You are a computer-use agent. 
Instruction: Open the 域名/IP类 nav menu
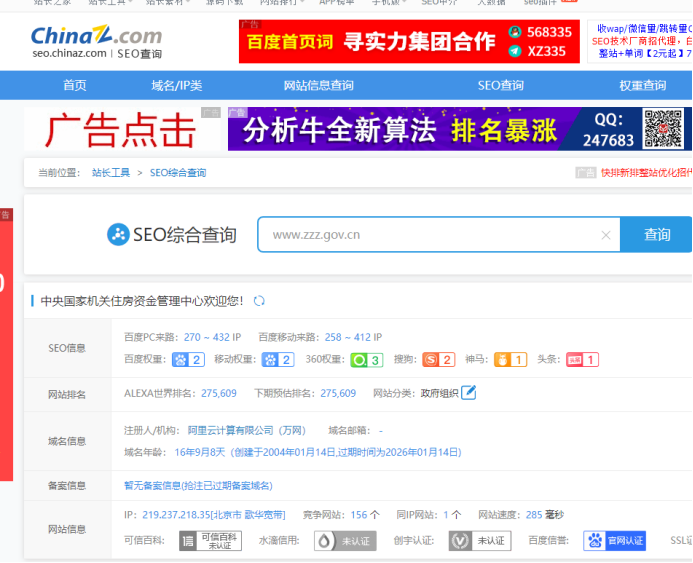177,85
